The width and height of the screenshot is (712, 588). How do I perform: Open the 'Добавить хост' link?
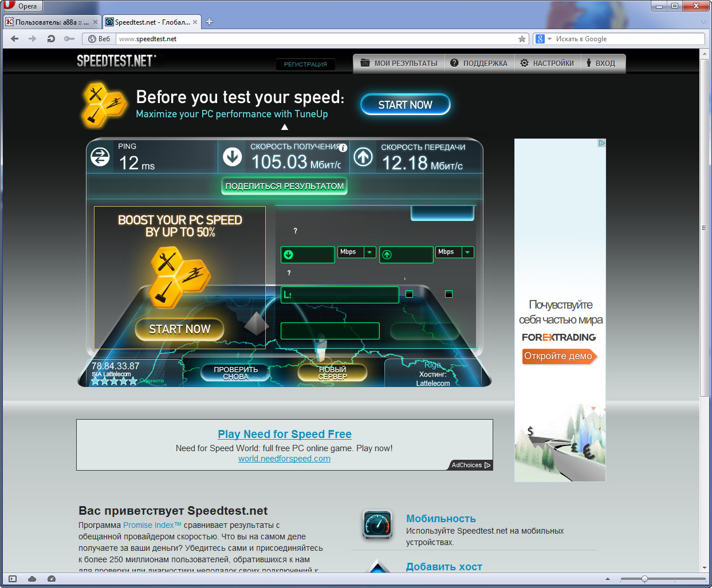click(x=444, y=567)
